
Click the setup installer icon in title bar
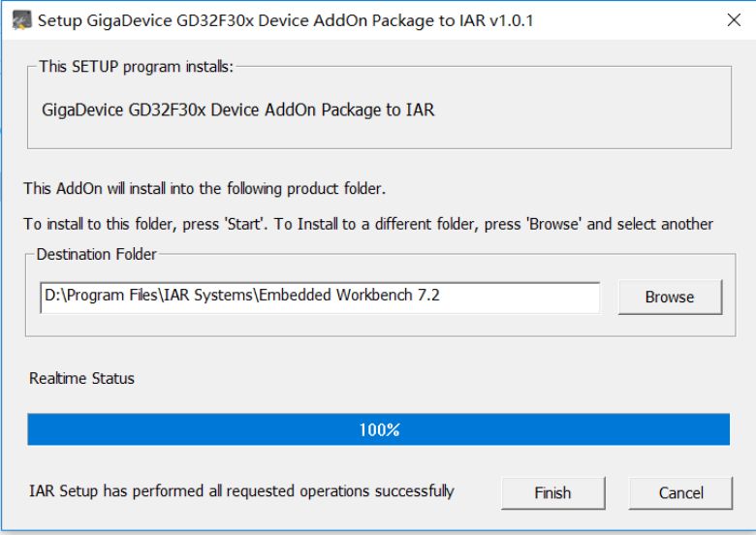[x=21, y=20]
